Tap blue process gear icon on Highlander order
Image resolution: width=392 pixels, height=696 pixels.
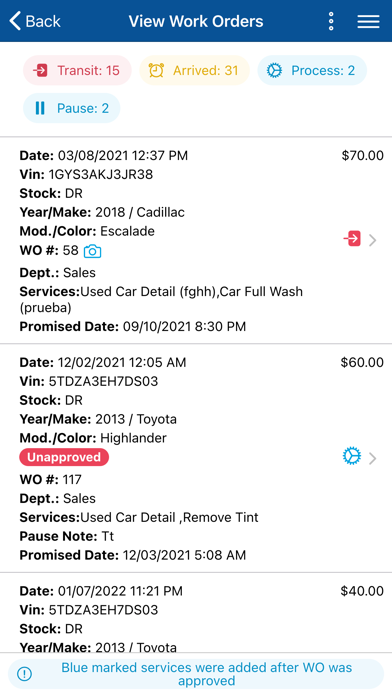tap(352, 456)
